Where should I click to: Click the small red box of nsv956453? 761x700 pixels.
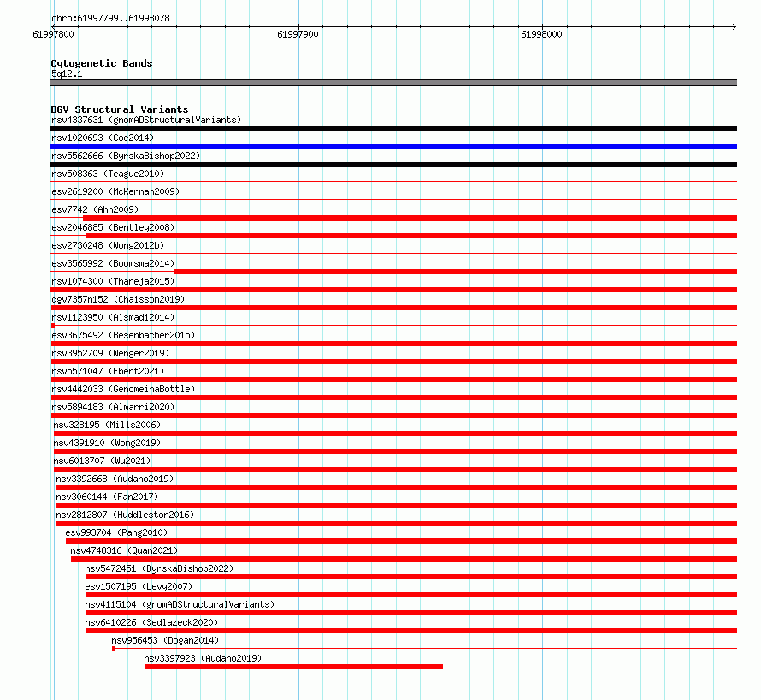click(x=114, y=649)
